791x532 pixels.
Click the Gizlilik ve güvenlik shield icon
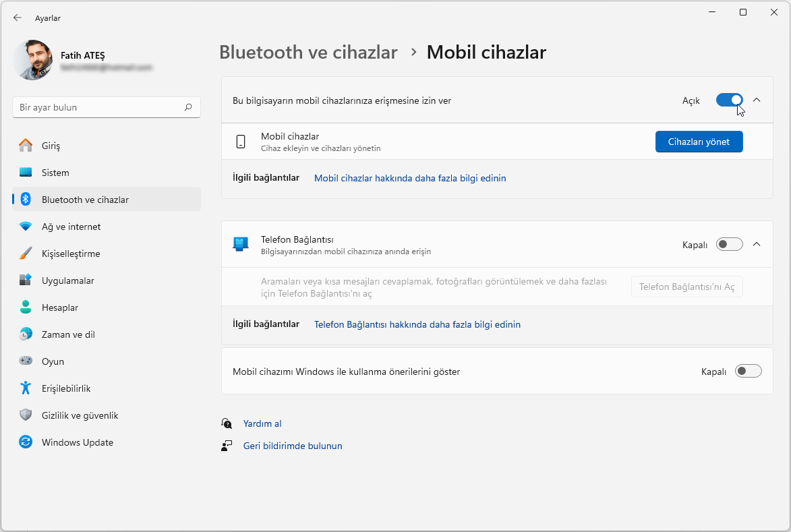click(26, 415)
